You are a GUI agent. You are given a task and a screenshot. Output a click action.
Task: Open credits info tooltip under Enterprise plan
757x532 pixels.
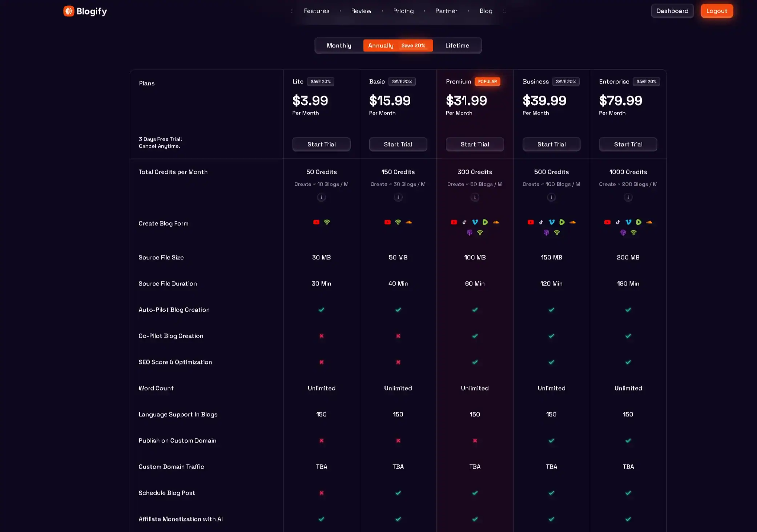(x=628, y=197)
